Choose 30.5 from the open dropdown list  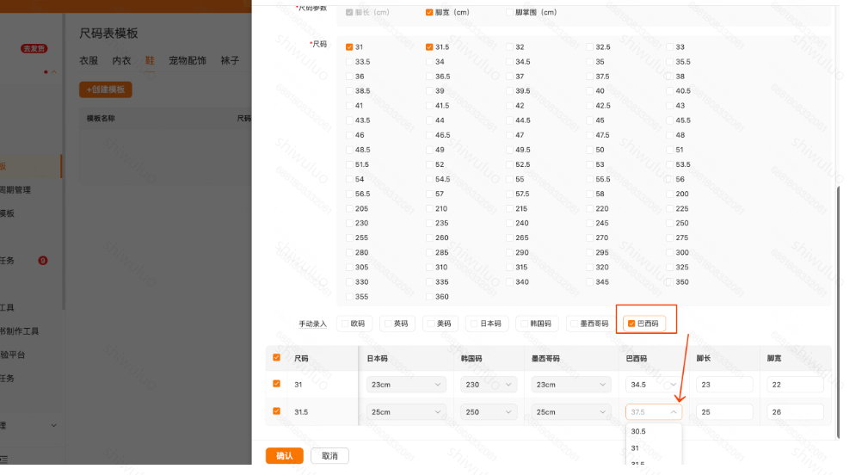(639, 431)
